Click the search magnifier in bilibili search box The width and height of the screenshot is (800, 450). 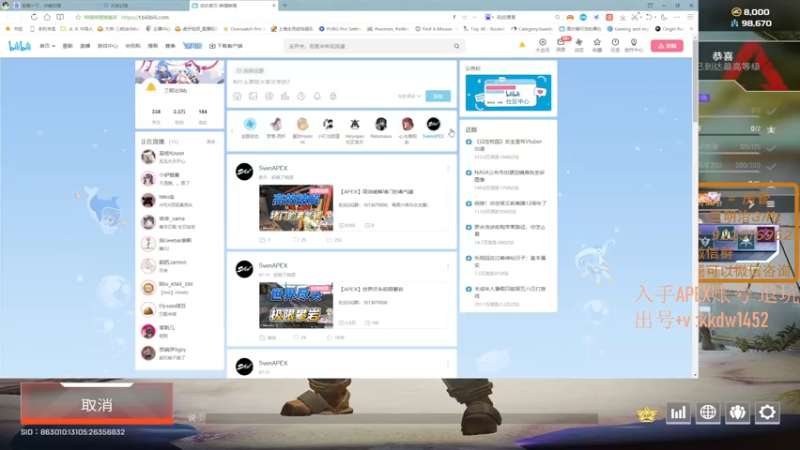[457, 46]
